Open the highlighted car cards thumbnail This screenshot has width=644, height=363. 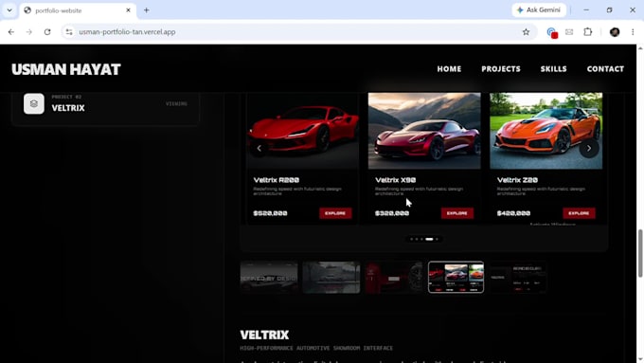456,278
